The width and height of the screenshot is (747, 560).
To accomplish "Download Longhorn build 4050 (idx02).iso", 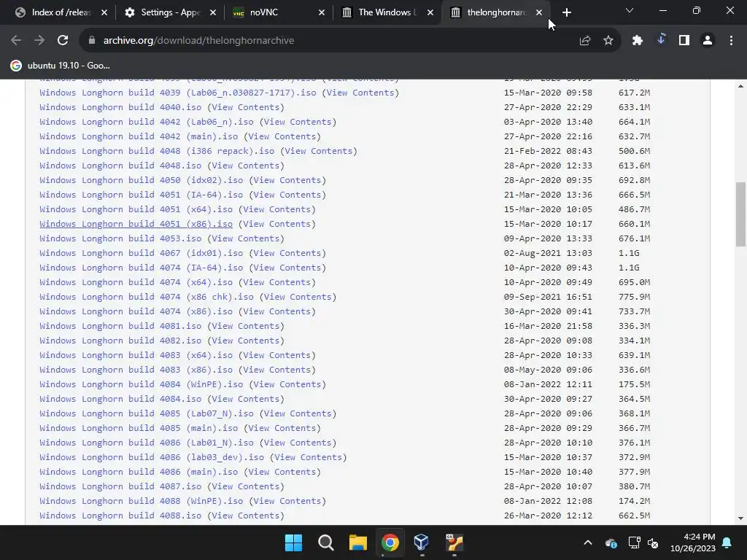I will (142, 180).
